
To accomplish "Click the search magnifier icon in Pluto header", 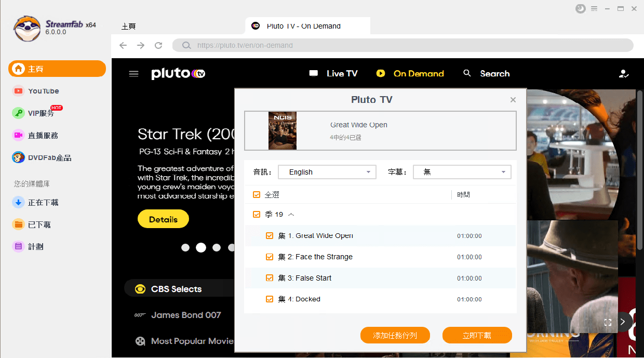I will coord(467,73).
